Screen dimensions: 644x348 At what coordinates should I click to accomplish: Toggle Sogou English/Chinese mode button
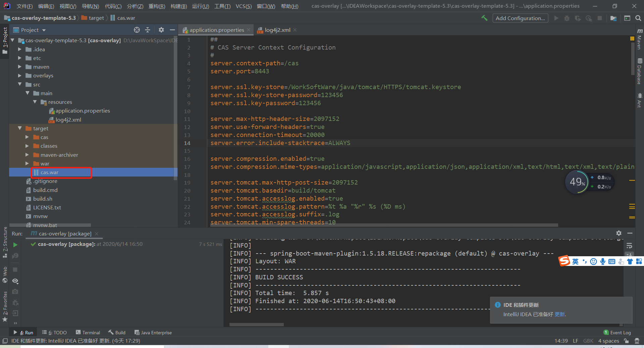click(x=576, y=262)
